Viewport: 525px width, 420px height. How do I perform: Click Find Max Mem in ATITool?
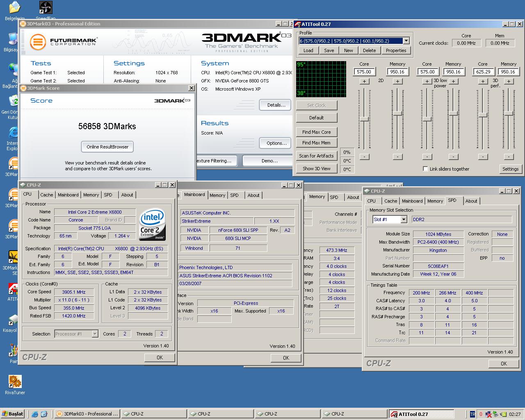(x=317, y=143)
